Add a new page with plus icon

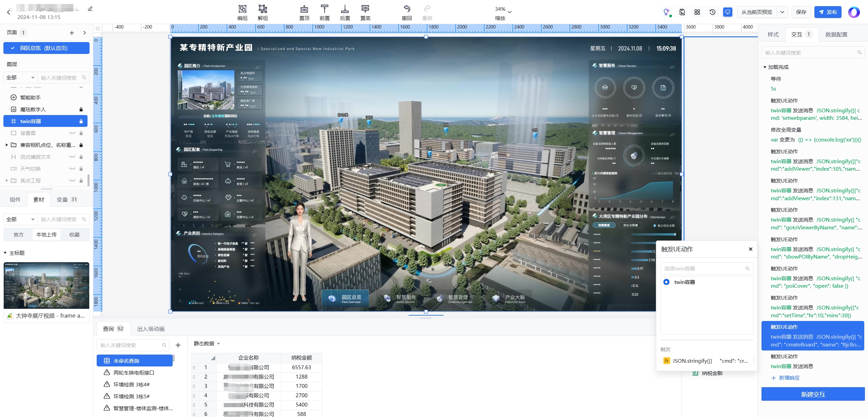(72, 33)
